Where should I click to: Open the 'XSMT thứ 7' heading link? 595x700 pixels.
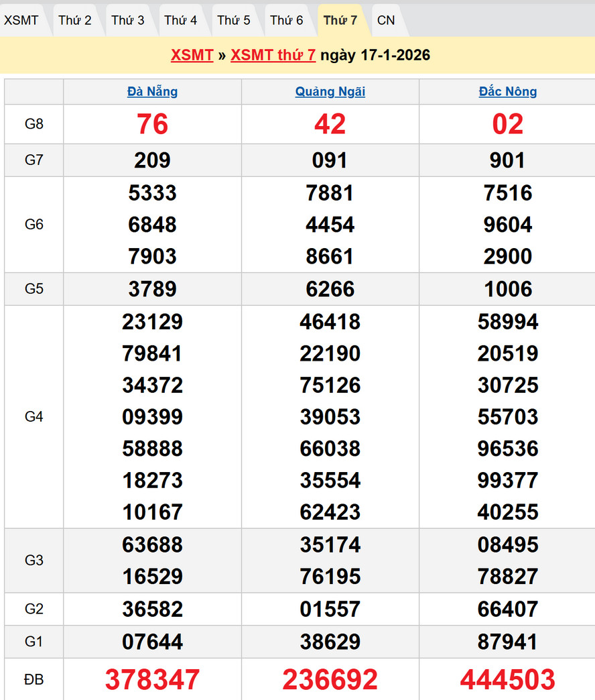pos(273,55)
